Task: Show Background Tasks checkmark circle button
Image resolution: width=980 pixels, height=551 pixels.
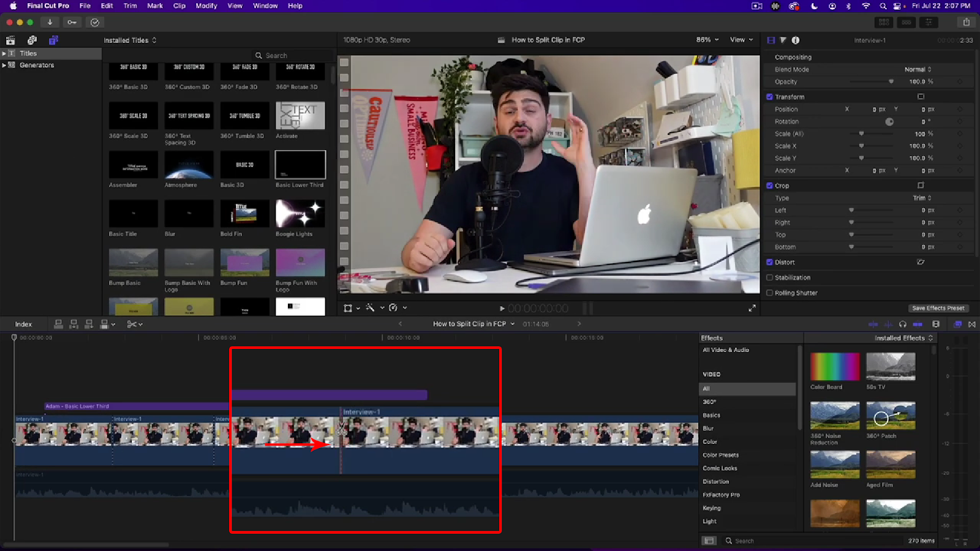Action: pos(95,22)
